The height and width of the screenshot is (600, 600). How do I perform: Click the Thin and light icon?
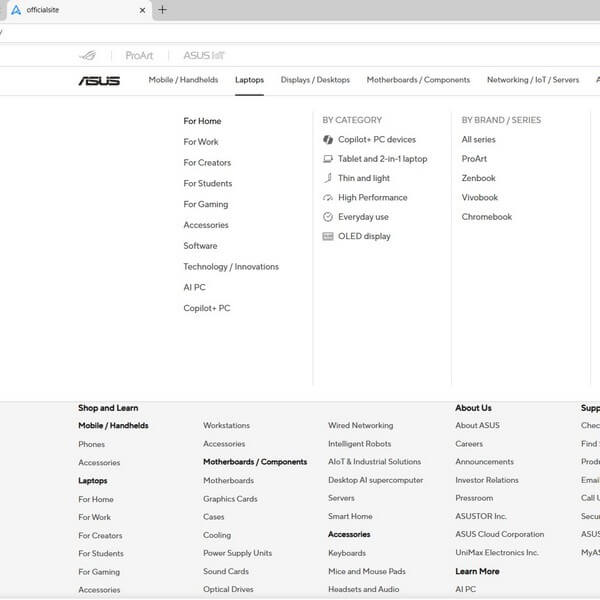point(328,178)
